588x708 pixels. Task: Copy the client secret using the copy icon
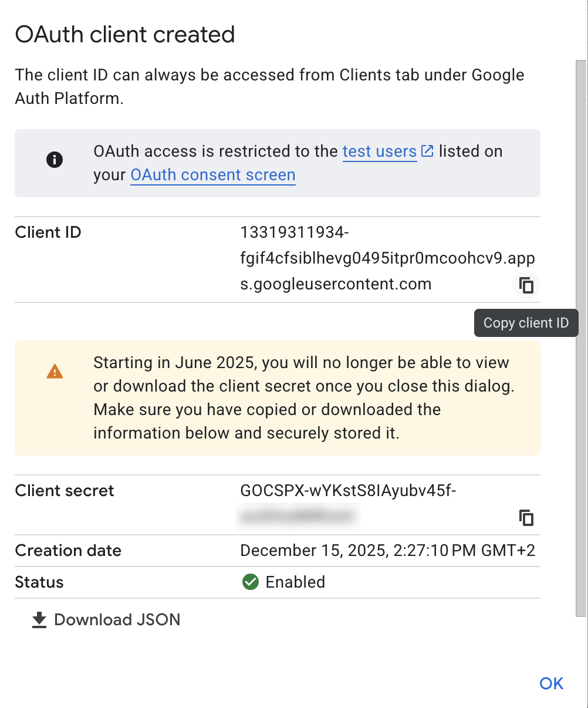pyautogui.click(x=526, y=518)
